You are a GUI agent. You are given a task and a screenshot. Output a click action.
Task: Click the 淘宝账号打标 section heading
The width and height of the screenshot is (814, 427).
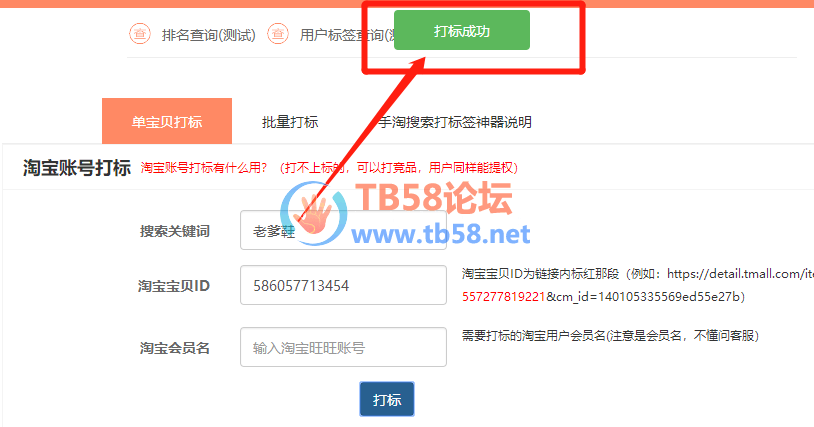76,168
